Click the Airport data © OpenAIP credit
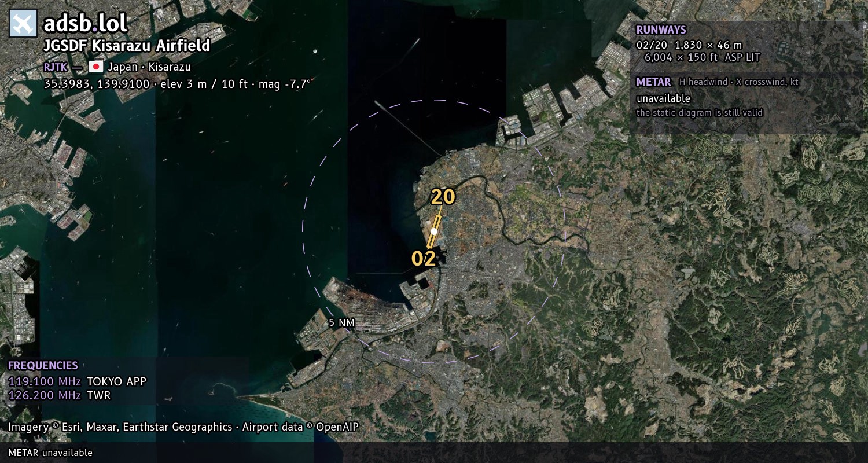The height and width of the screenshot is (463, 868). 300,427
